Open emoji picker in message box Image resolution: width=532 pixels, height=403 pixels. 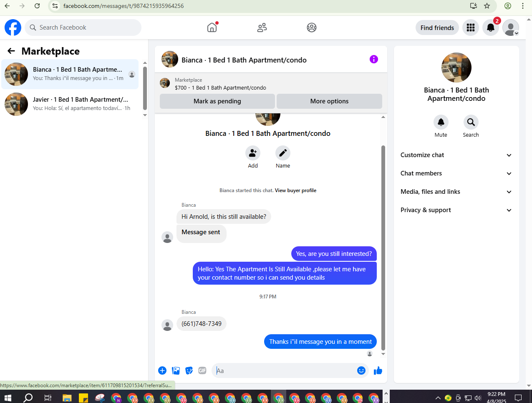[x=361, y=370]
